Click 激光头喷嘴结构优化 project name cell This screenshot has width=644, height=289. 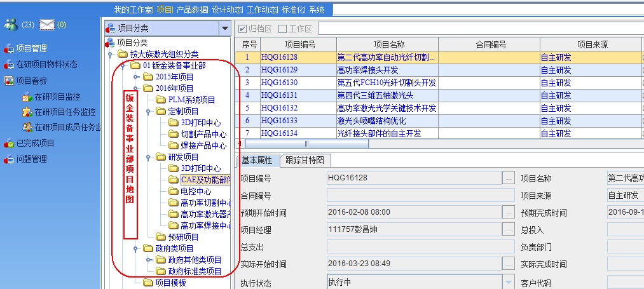(x=387, y=121)
